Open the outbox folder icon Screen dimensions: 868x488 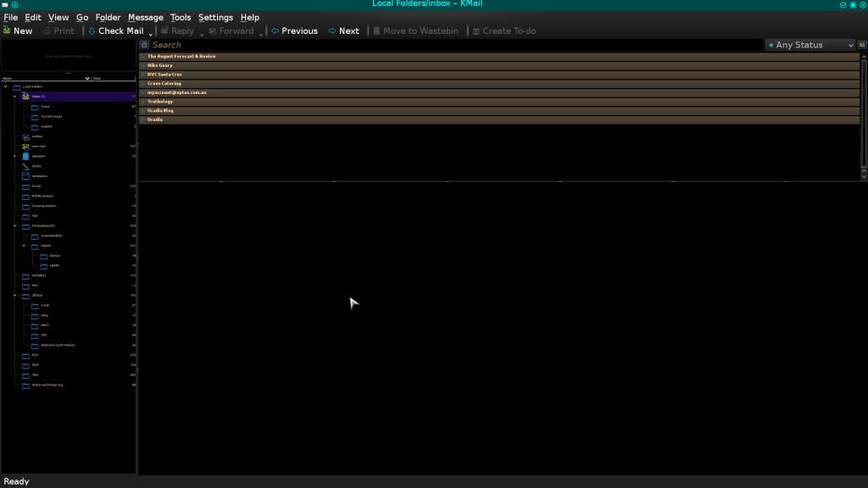pos(25,136)
